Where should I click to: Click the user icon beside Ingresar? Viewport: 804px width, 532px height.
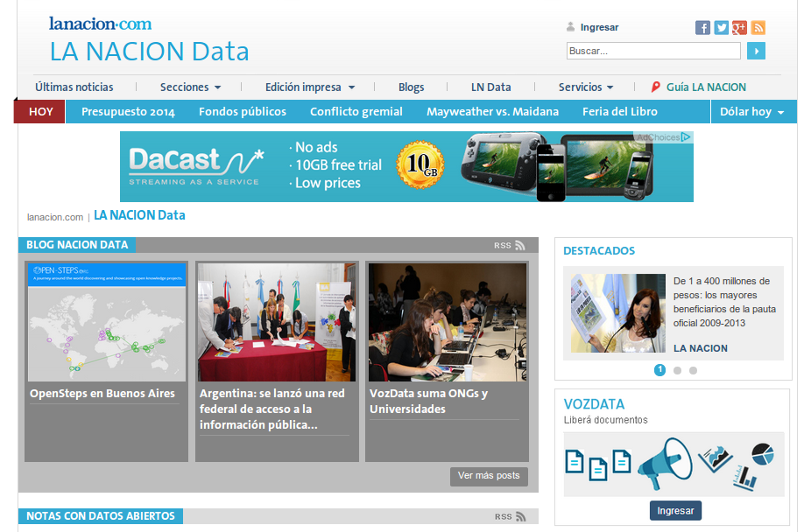tap(570, 26)
